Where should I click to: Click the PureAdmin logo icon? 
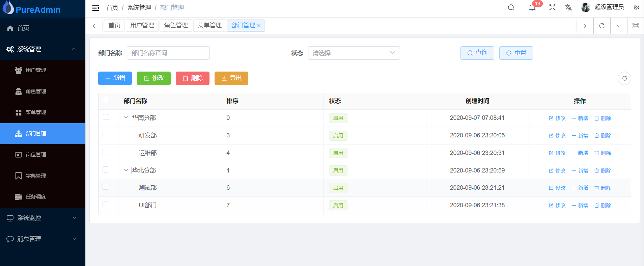point(8,7)
